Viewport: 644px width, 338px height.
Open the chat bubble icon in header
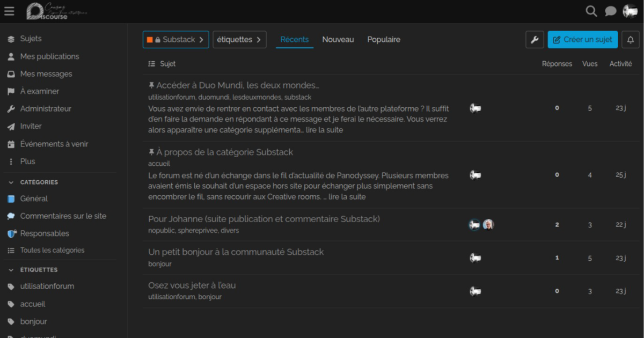point(610,11)
